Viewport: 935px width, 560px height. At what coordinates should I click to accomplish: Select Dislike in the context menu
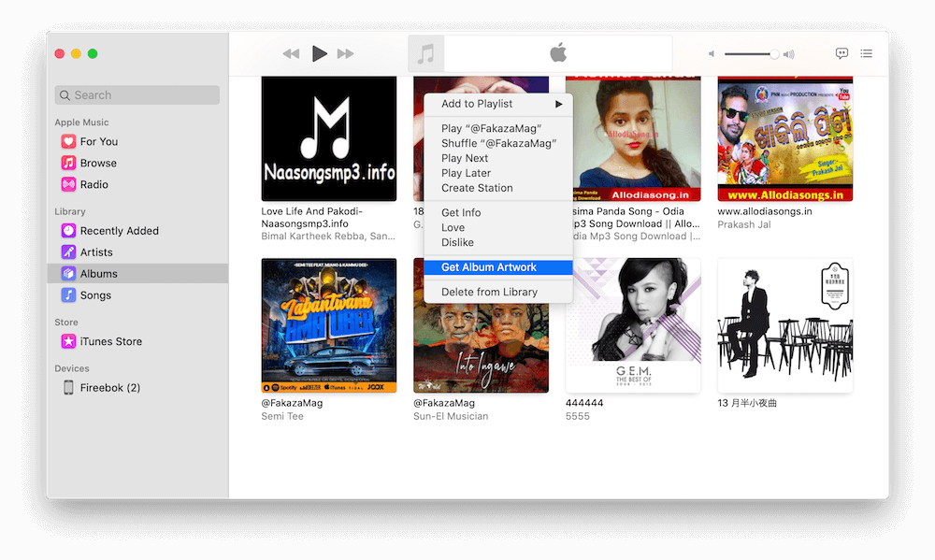pos(498,242)
